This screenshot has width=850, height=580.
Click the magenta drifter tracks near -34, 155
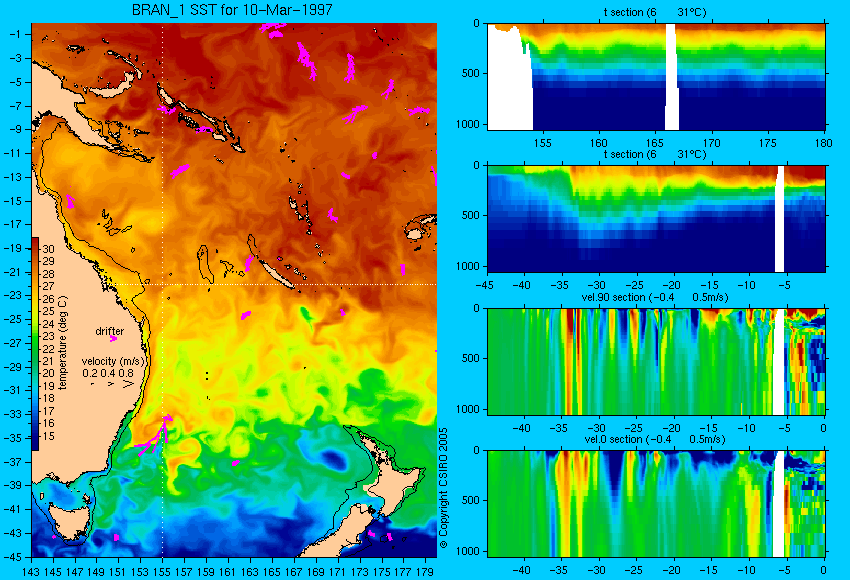click(x=154, y=435)
